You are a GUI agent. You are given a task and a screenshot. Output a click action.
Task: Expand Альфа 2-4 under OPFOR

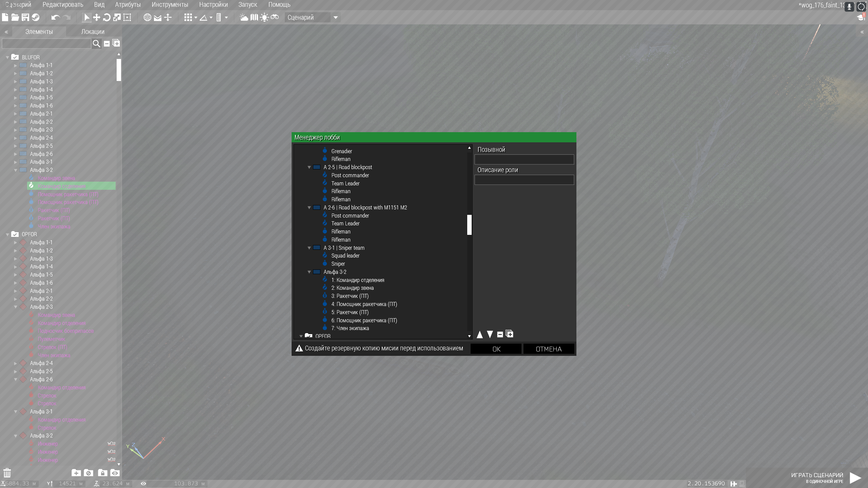(x=16, y=363)
